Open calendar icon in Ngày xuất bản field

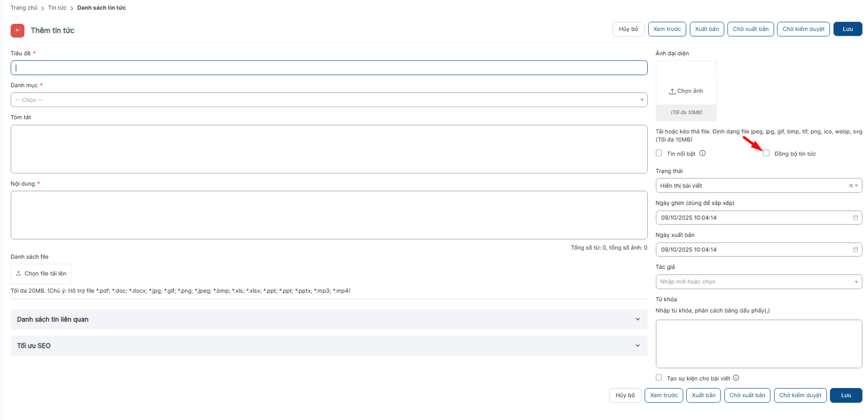856,250
